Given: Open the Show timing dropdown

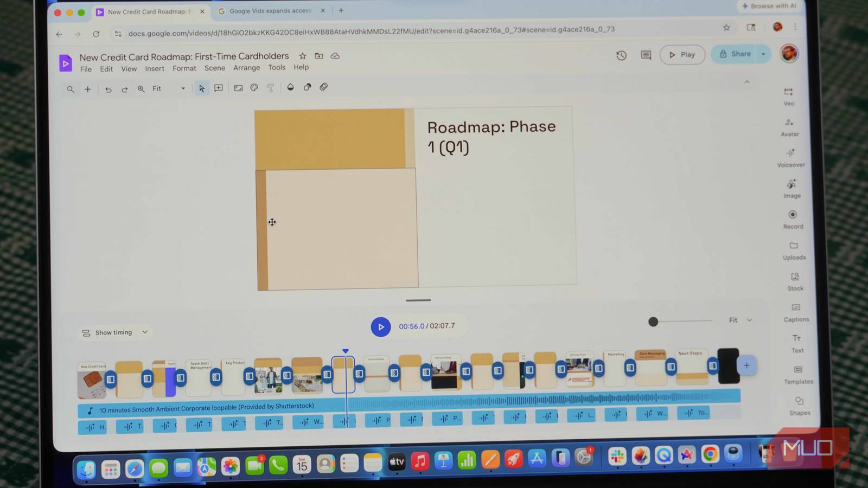Looking at the screenshot, I should pos(114,332).
